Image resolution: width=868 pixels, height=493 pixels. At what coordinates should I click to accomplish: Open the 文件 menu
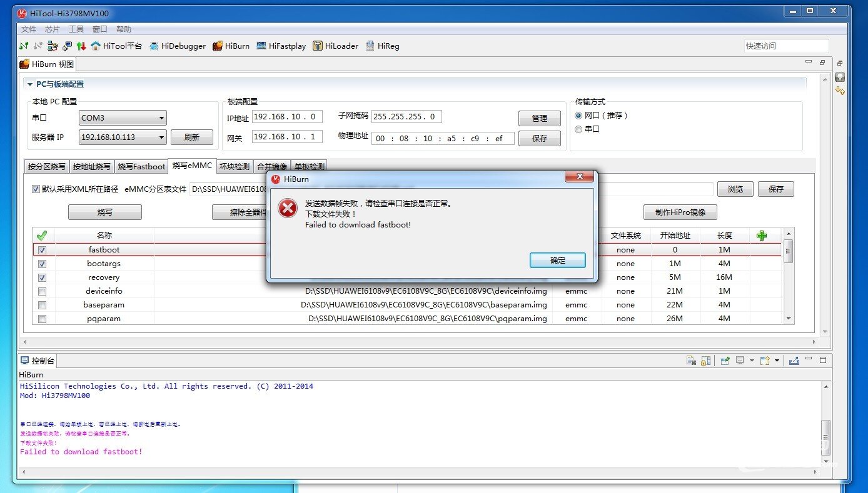29,29
